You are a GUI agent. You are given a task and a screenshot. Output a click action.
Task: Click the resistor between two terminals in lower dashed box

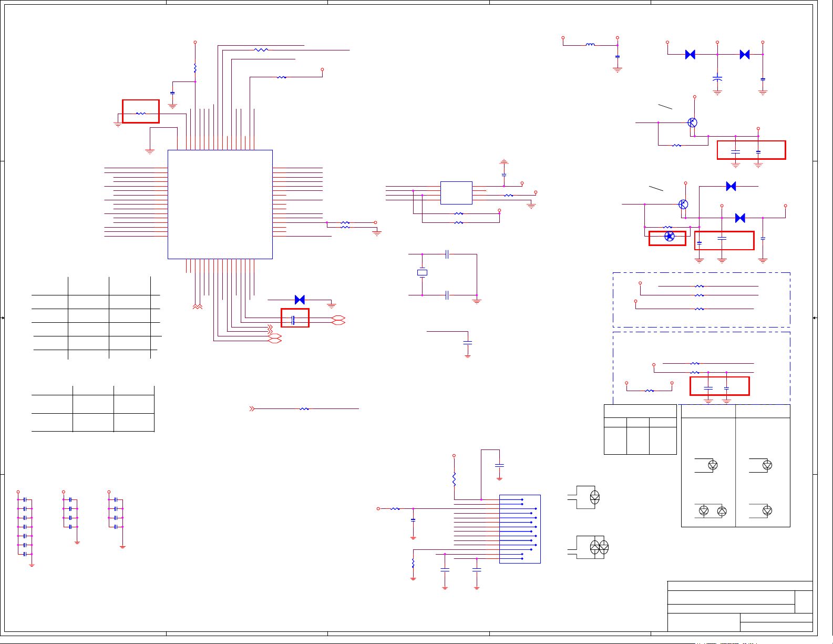click(x=650, y=391)
